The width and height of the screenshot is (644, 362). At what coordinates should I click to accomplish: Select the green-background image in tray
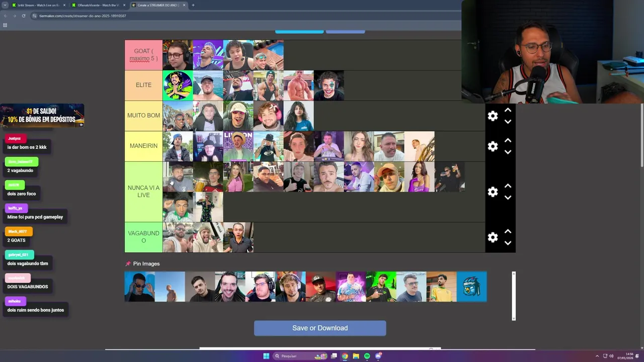coord(381,287)
